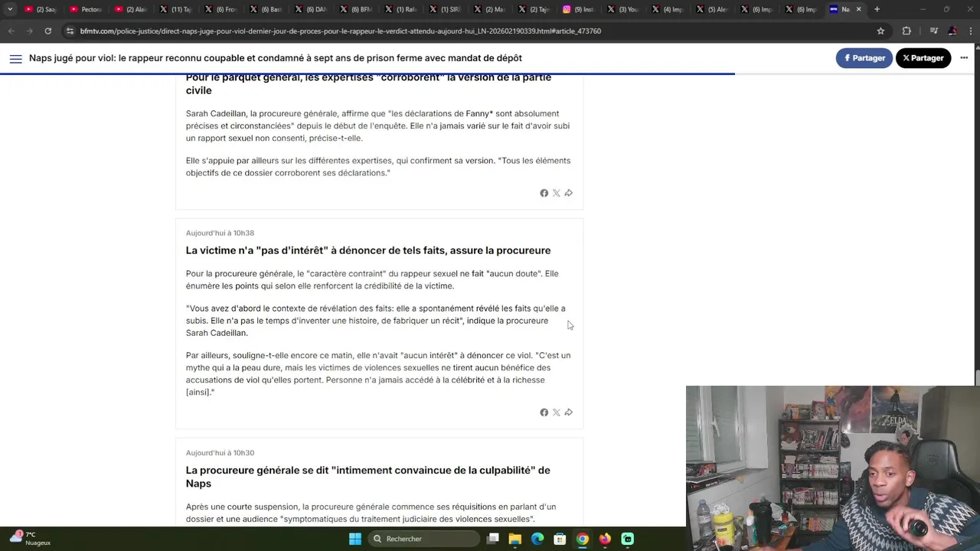Click headline 'intimement convaincue de la culpabilité'
Image resolution: width=980 pixels, height=551 pixels.
pyautogui.click(x=367, y=477)
